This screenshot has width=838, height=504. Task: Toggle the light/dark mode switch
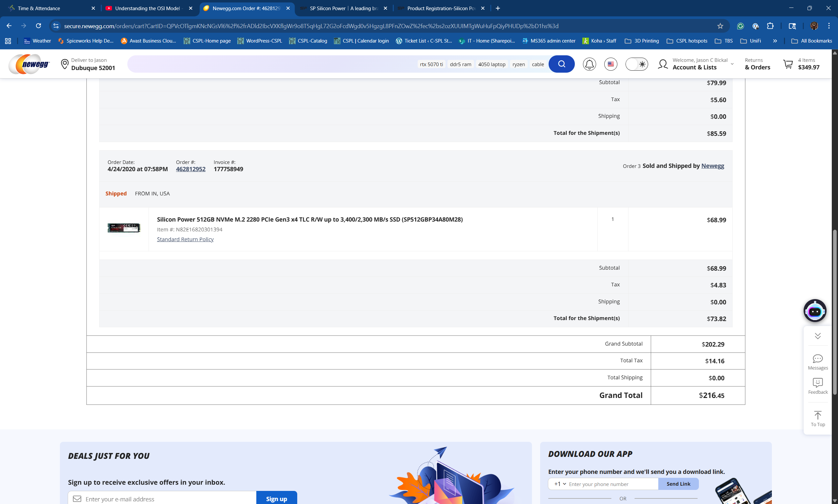pos(636,64)
